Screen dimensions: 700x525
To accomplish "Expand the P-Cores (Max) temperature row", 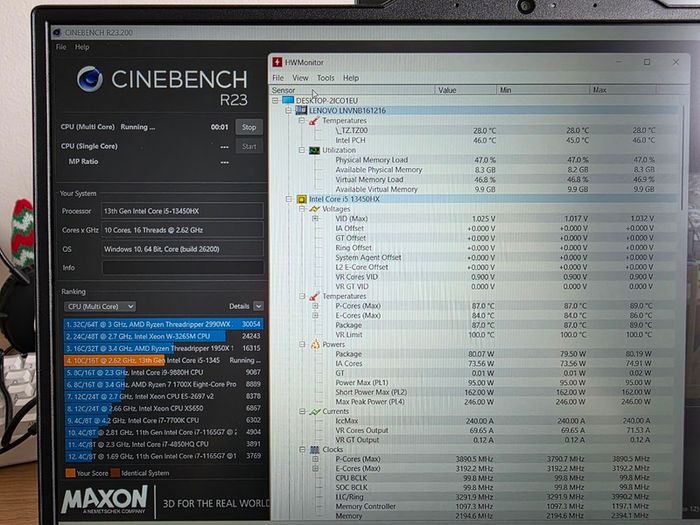I will click(x=315, y=306).
